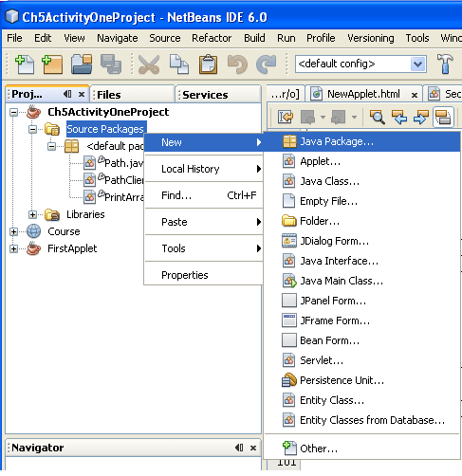Image resolution: width=462 pixels, height=476 pixels.
Task: Open the Edit menu
Action: pos(43,38)
